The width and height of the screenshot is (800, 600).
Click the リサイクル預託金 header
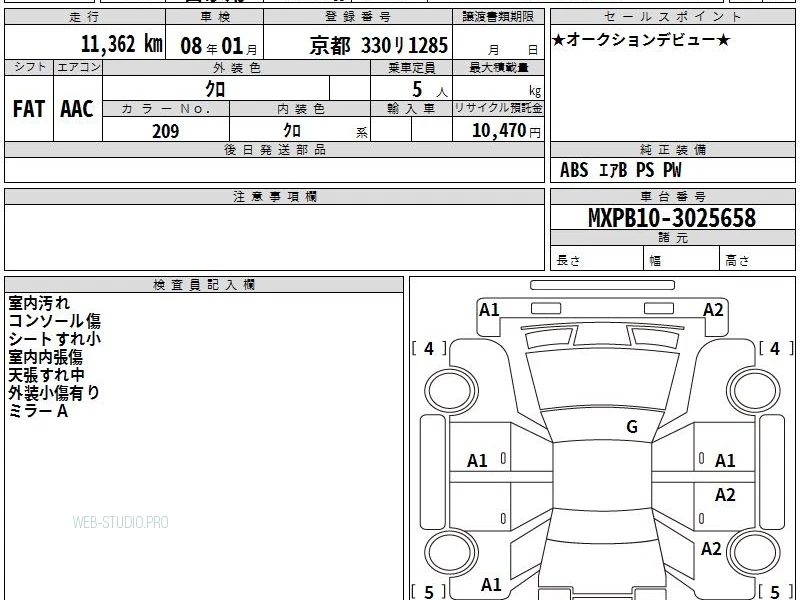(x=498, y=108)
